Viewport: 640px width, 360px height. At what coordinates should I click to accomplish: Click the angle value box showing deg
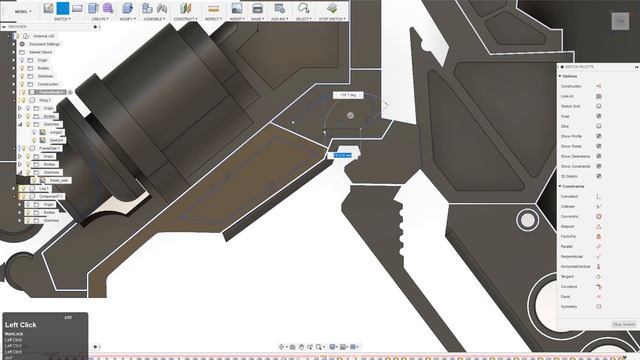tap(348, 95)
